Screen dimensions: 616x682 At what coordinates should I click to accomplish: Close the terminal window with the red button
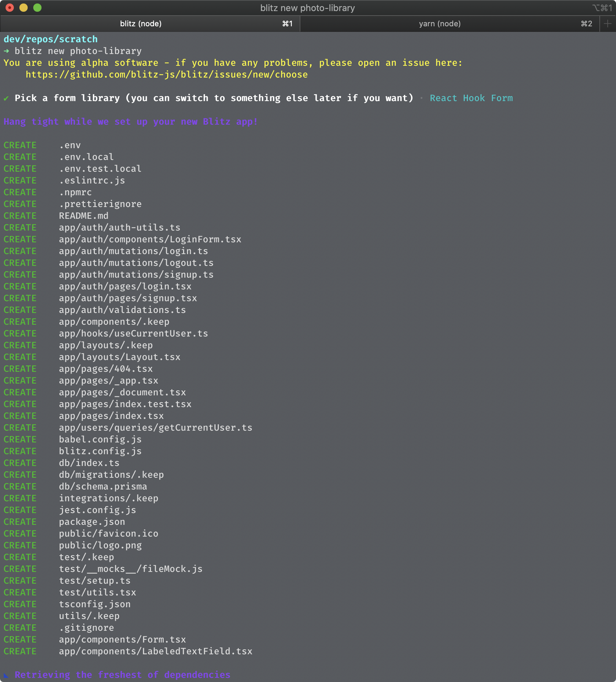pyautogui.click(x=10, y=8)
